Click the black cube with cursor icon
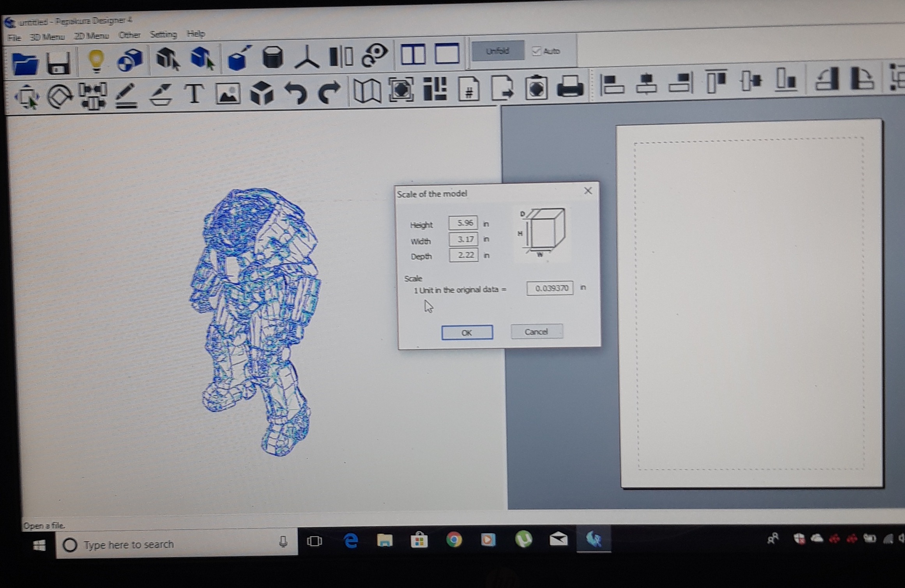Screen dimensions: 905x588 coord(168,59)
